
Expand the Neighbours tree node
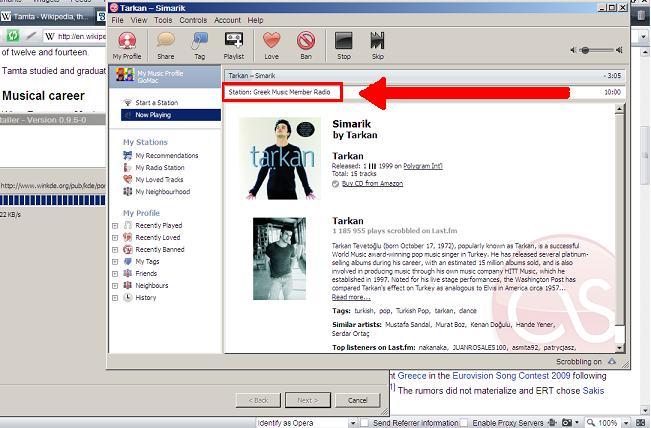[115, 286]
